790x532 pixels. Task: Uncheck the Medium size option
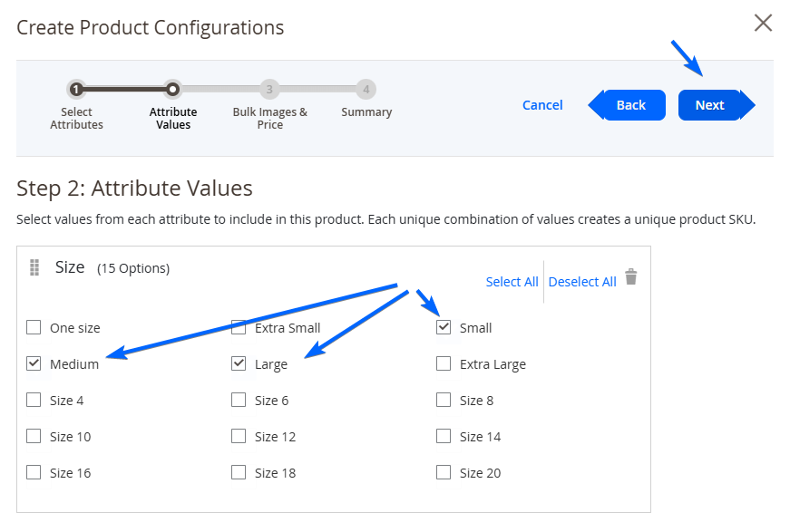pos(34,363)
